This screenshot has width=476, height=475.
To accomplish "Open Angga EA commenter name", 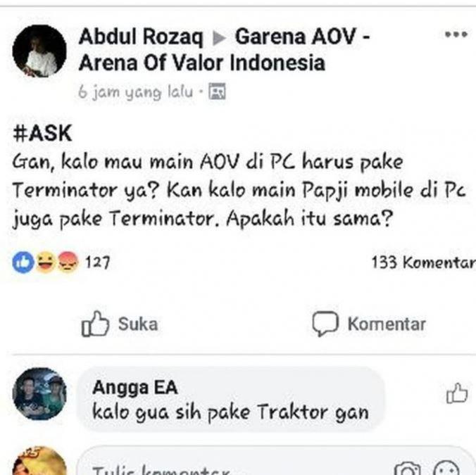I will (134, 387).
